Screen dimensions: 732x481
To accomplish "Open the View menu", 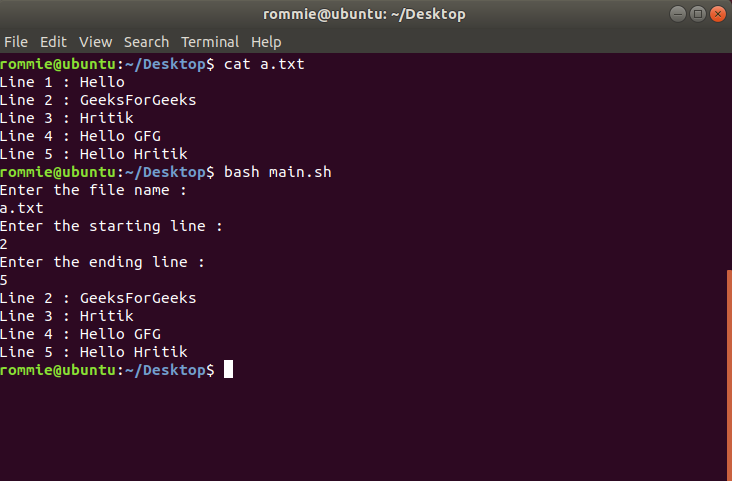I will (96, 42).
